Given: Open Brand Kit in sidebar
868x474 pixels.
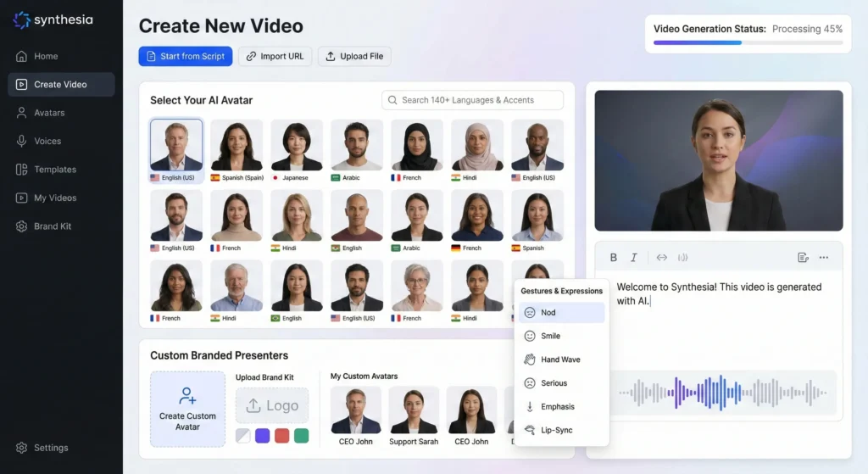Looking at the screenshot, I should (61, 226).
